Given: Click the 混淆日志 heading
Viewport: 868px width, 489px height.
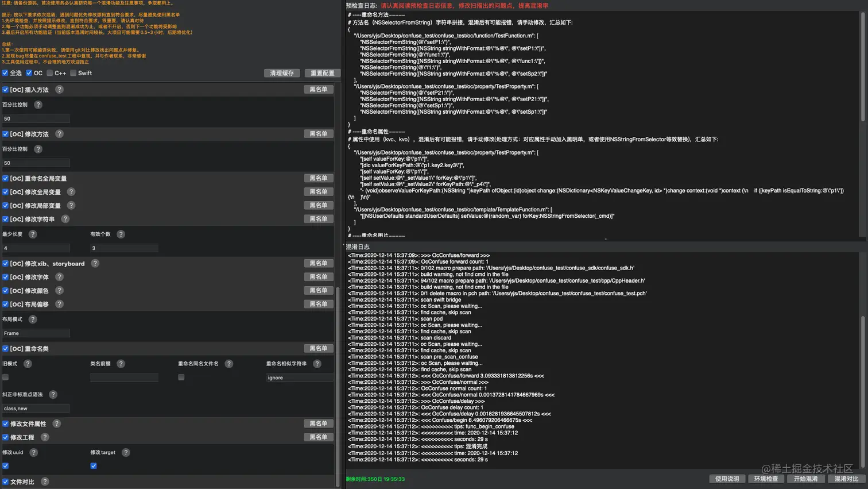Looking at the screenshot, I should pos(358,247).
